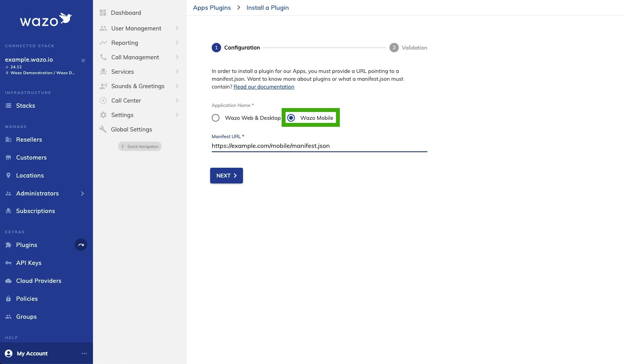Click the Settings gear icon

[x=103, y=115]
